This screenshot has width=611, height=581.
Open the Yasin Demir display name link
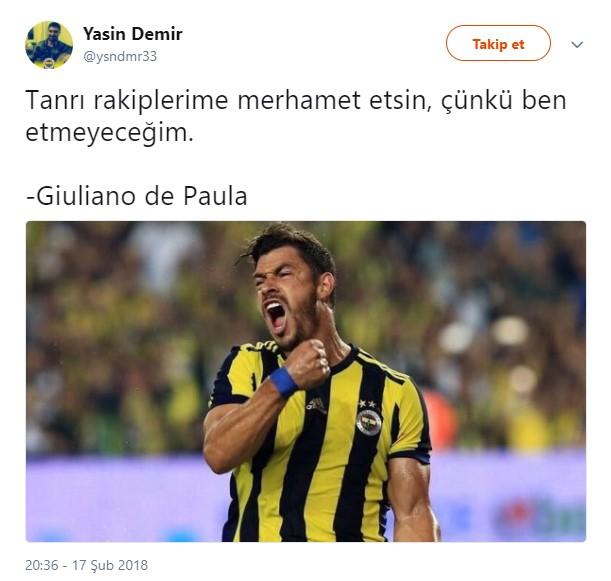[132, 34]
